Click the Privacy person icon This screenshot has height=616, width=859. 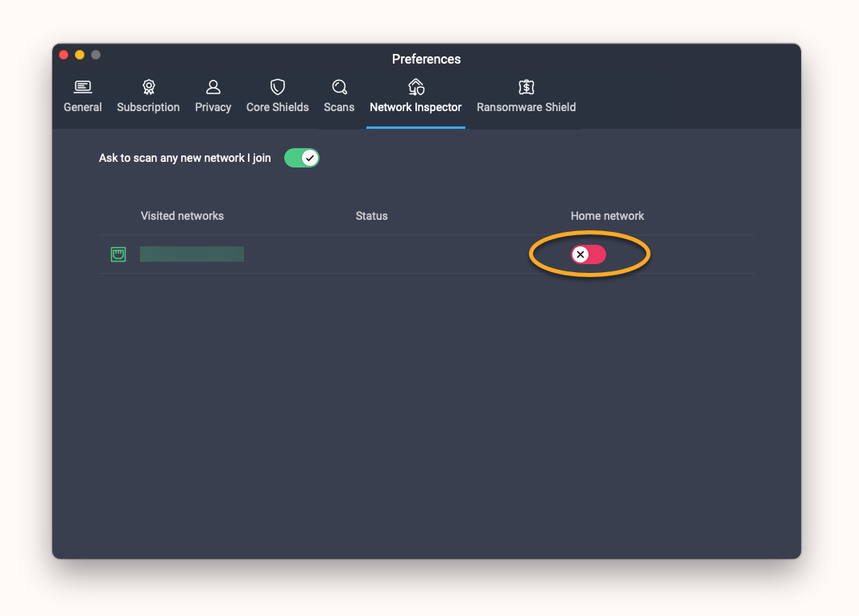[x=213, y=87]
